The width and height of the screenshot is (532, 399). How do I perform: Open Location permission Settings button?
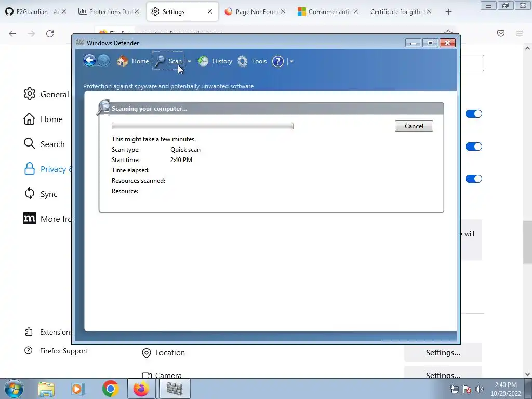(x=443, y=353)
